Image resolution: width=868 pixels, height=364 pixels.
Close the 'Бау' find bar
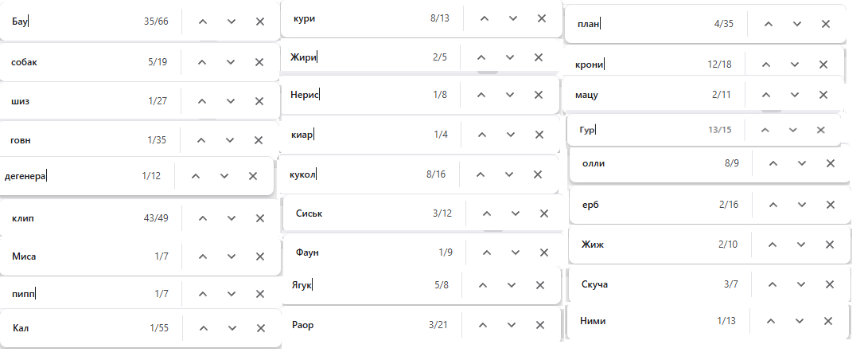(x=259, y=22)
